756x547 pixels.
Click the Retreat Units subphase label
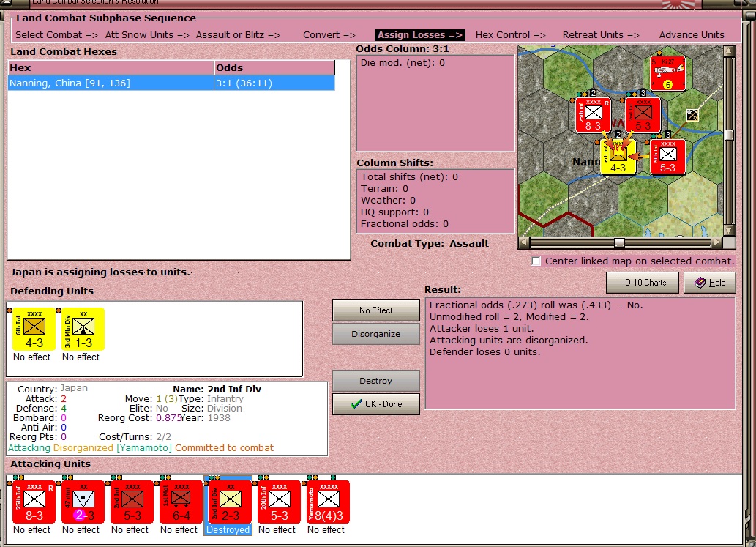601,34
